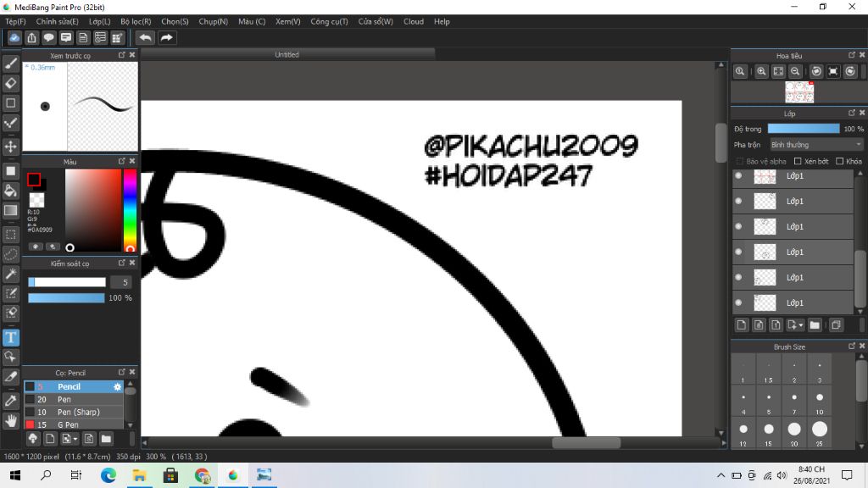Screen dimensions: 868x488
Task: Hide the layer with the red-marked thumbnail
Action: click(x=738, y=176)
